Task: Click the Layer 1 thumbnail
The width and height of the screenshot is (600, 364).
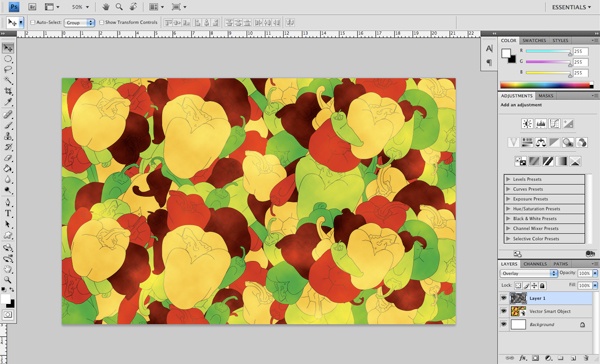Action: [x=518, y=298]
